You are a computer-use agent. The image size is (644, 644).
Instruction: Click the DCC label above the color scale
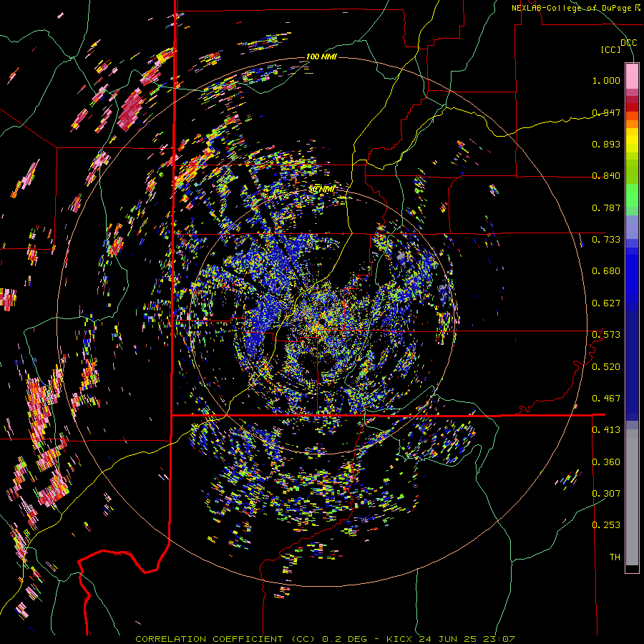coord(628,43)
